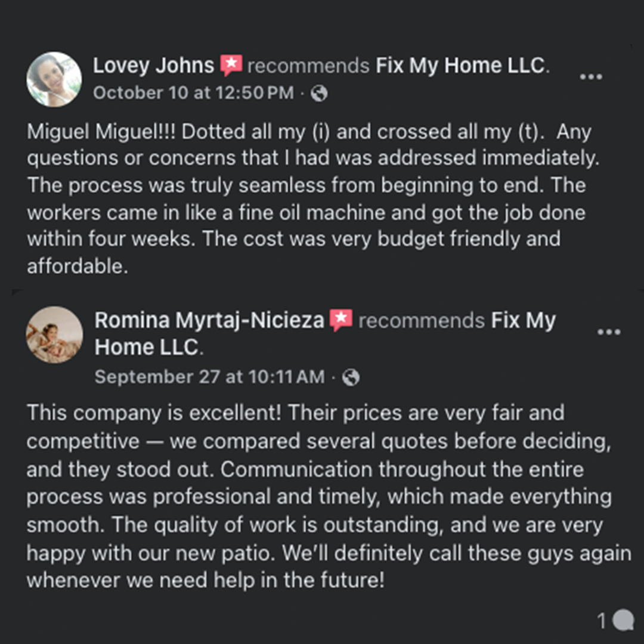Viewport: 644px width, 644px height.
Task: Click the word "recommends" in Romina's header
Action: [421, 320]
